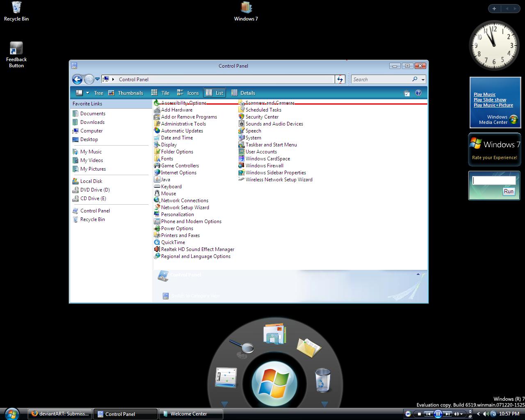Click Play Music link in Media Center gadget
The height and width of the screenshot is (420, 525).
[x=484, y=94]
